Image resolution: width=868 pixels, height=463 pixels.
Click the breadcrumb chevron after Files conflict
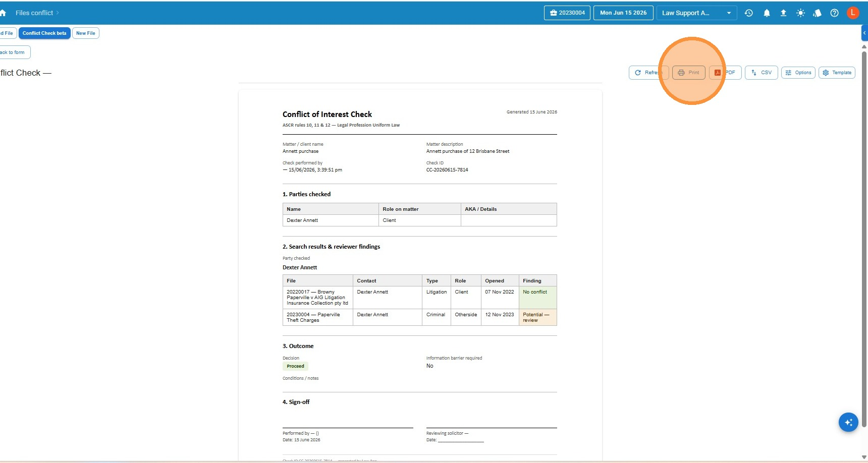58,13
